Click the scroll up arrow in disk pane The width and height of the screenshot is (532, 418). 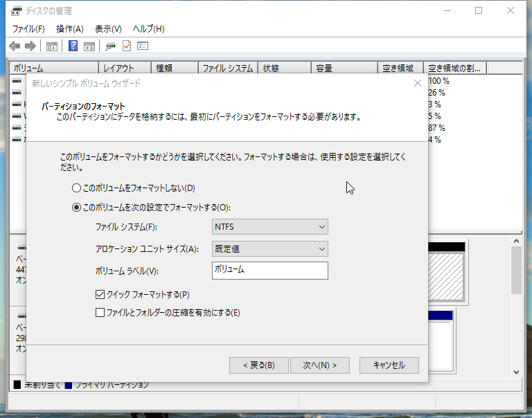pos(516,241)
